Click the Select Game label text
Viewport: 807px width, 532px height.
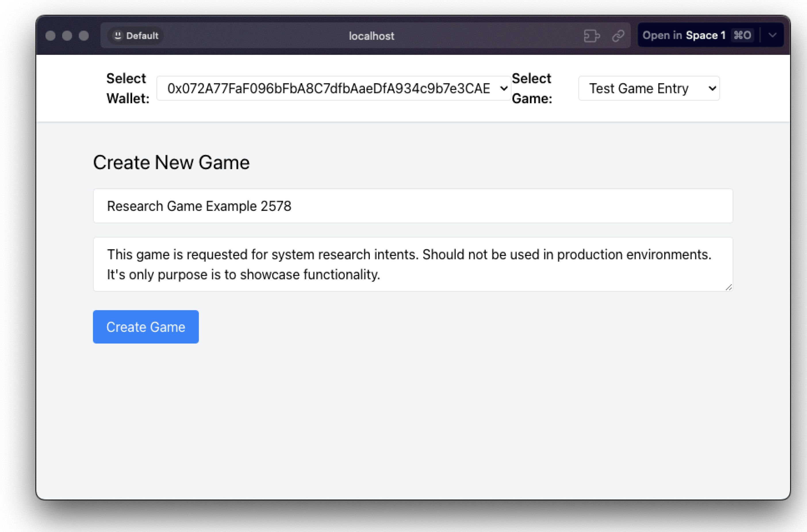click(532, 89)
